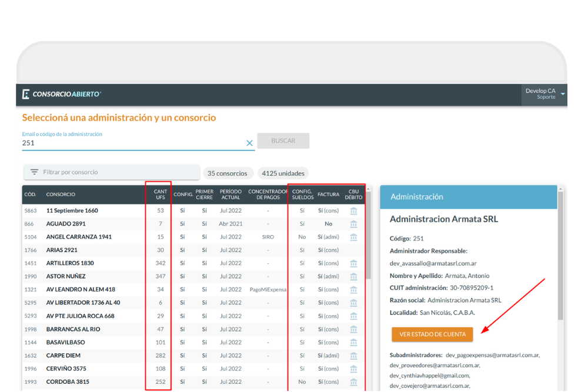Open the Develop CA user dropdown
The width and height of the screenshot is (588, 392).
point(562,94)
